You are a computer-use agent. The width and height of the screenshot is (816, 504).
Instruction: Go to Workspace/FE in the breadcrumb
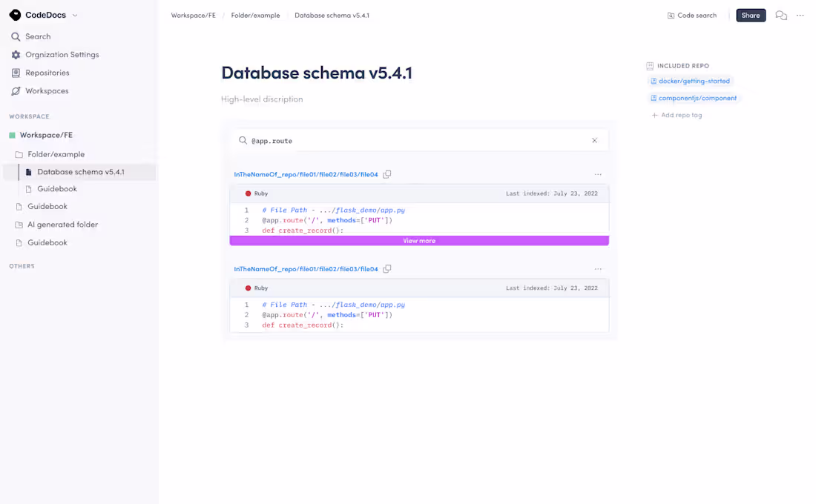click(x=193, y=15)
